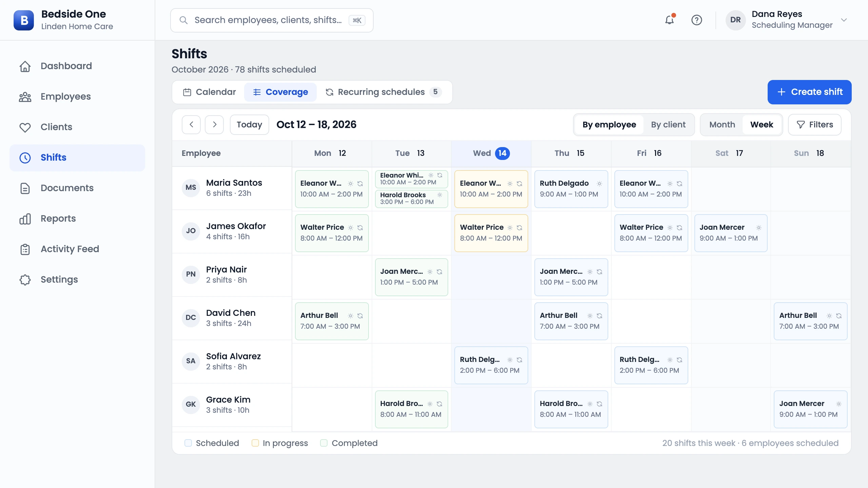Click the '20 shifts this week' summary text
The width and height of the screenshot is (868, 488).
click(x=698, y=443)
